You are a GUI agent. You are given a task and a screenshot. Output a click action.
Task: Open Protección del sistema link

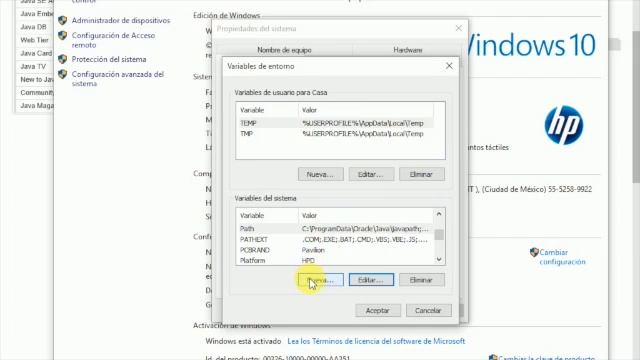tap(109, 59)
